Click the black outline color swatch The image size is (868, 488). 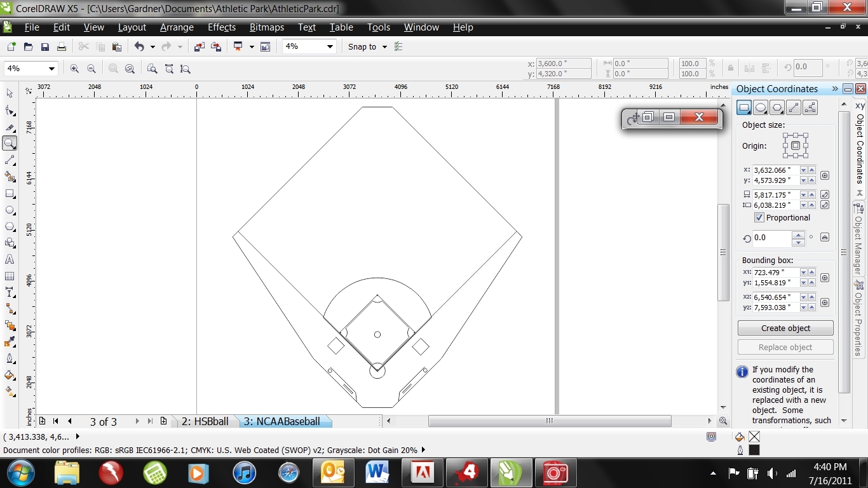[754, 450]
